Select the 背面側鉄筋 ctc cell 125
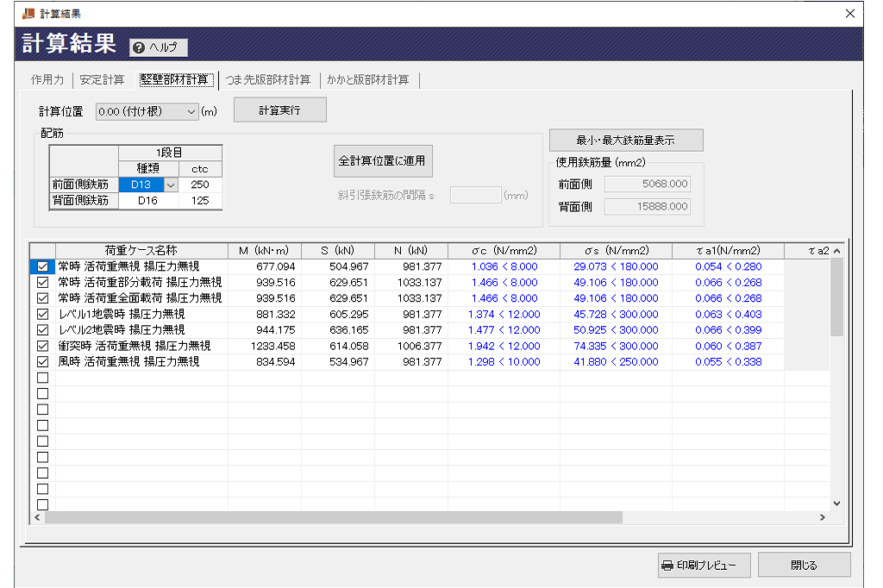This screenshot has height=588, width=883. tap(200, 201)
